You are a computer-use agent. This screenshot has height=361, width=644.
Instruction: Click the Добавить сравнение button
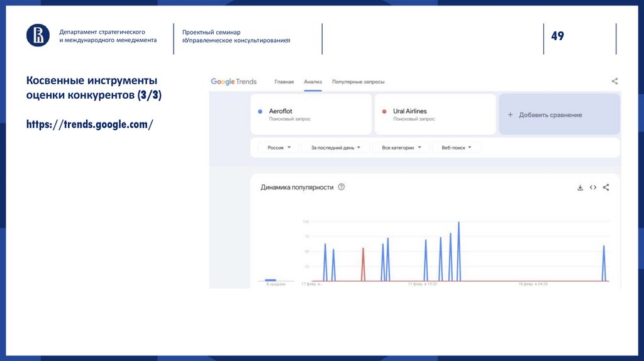(559, 114)
